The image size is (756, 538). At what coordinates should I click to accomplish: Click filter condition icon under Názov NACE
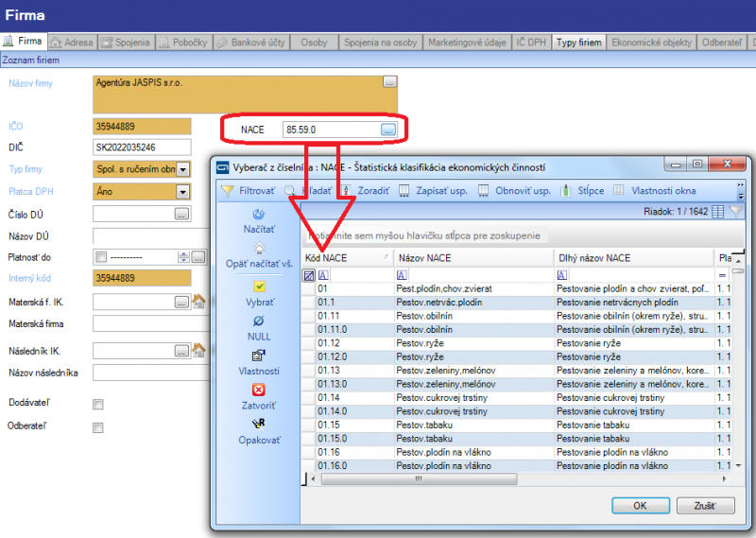pos(402,275)
